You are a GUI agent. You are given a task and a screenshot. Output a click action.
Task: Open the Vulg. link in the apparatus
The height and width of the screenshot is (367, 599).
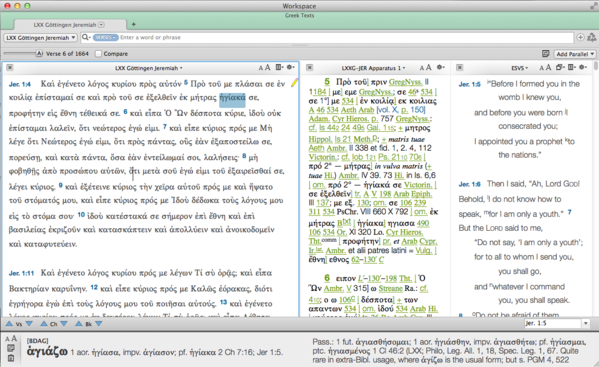pos(424,251)
